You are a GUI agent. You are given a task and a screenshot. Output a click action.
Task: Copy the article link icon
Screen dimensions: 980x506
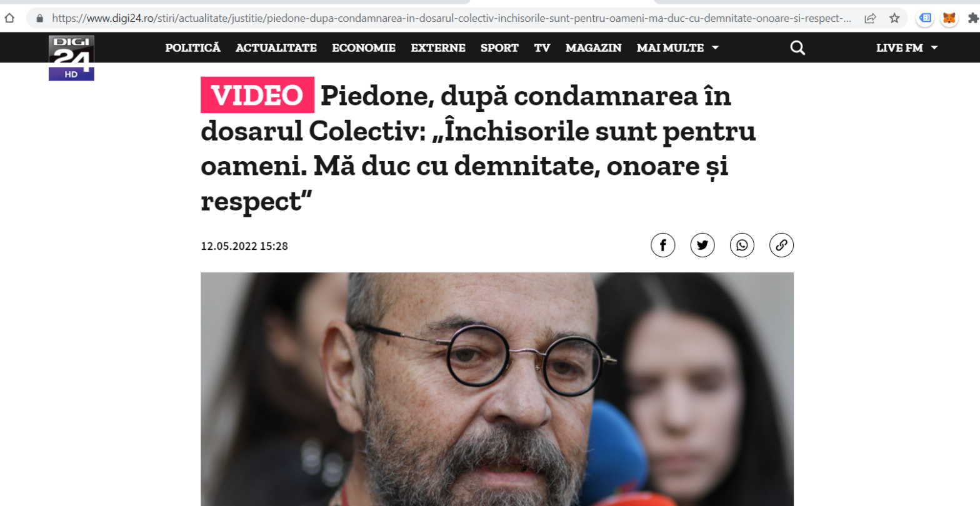coord(781,245)
